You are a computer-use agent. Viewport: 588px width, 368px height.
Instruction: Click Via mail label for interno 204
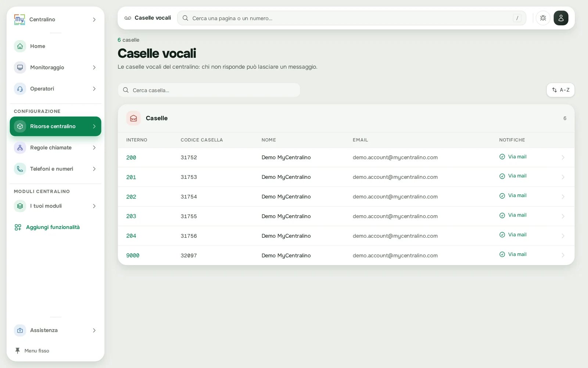point(517,235)
